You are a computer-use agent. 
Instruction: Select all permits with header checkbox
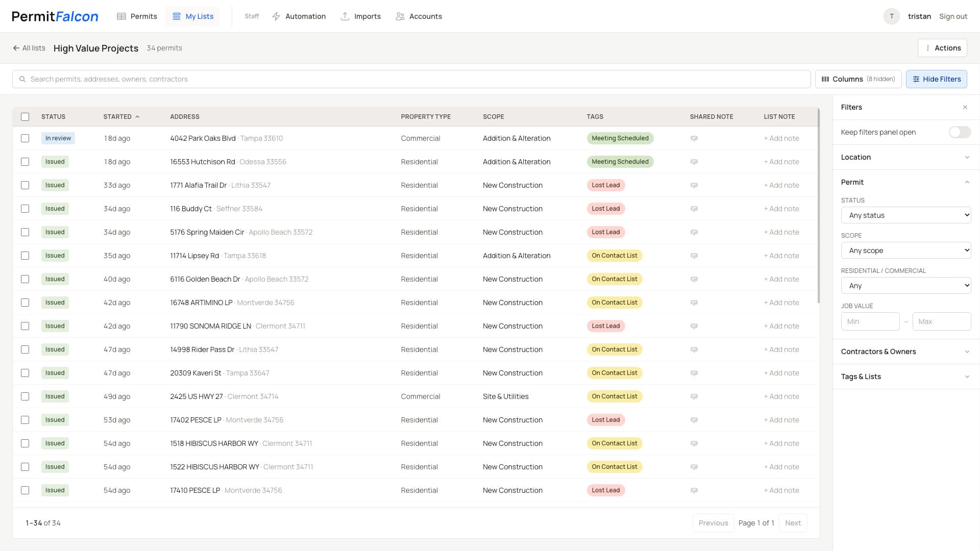(x=25, y=117)
